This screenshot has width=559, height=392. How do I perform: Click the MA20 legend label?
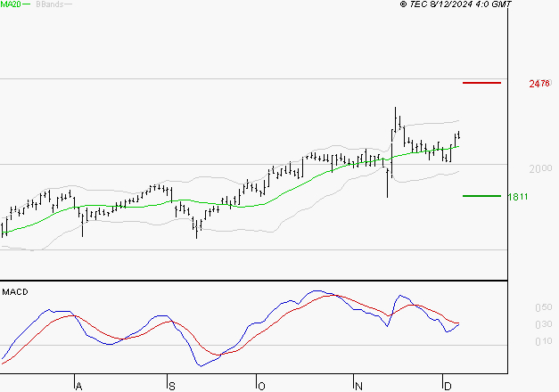(x=11, y=4)
